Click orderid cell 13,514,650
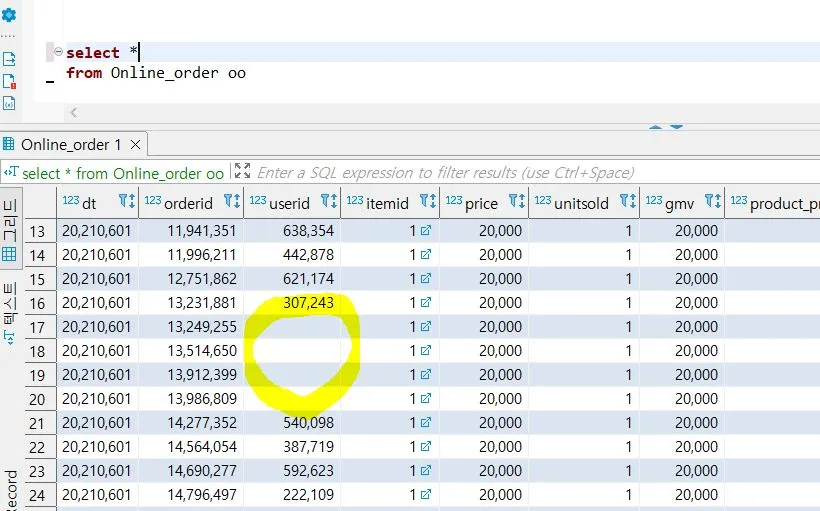Viewport: 820px width, 511px height. [x=191, y=351]
